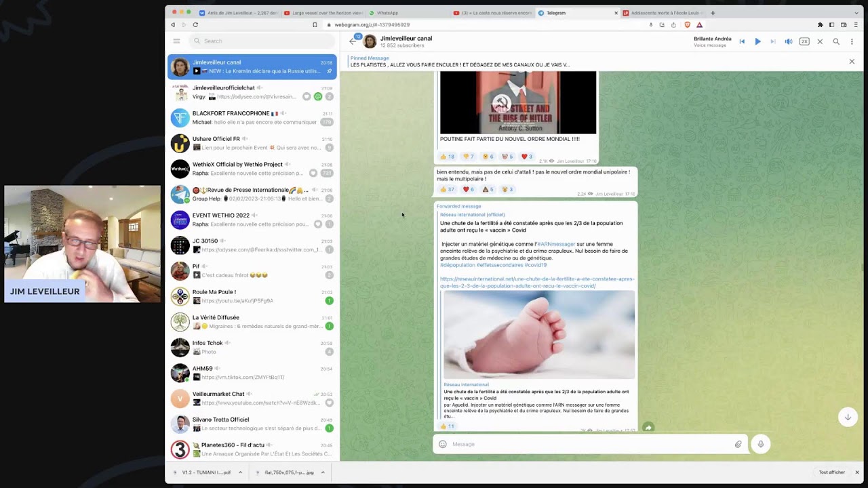Click the #dépopulation hashtag

(458, 265)
